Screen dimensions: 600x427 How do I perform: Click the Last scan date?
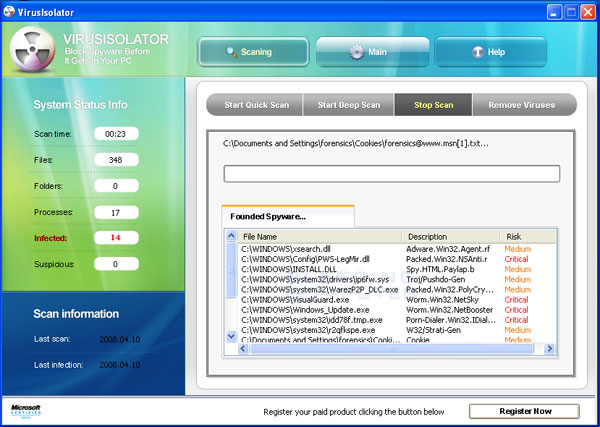tap(119, 339)
